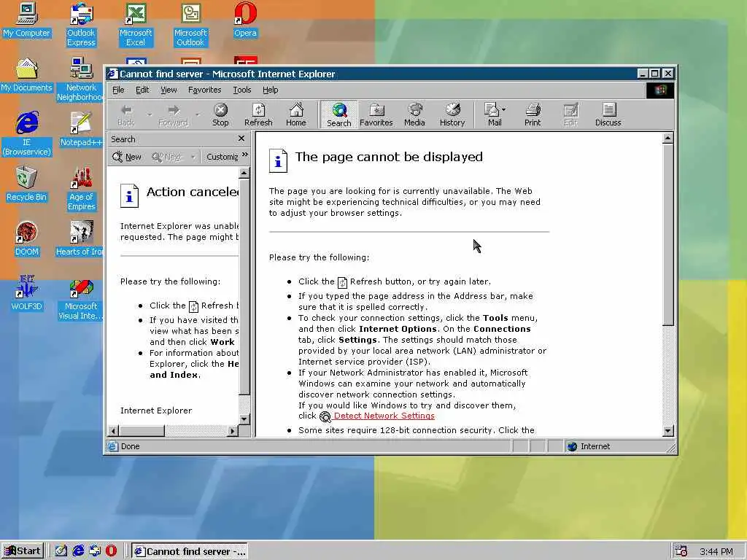Launch Internet Explorer from Quick Launch
The image size is (747, 560).
click(x=77, y=551)
